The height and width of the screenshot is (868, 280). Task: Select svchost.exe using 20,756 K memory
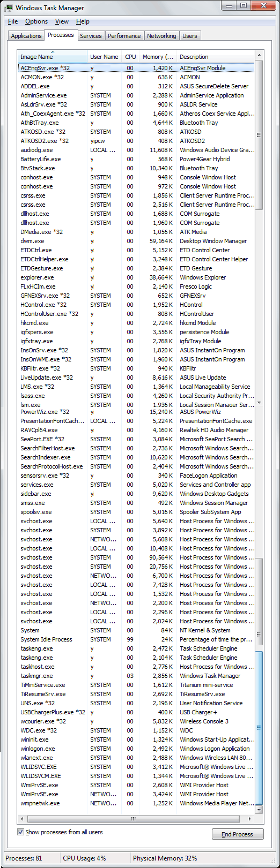point(136,567)
